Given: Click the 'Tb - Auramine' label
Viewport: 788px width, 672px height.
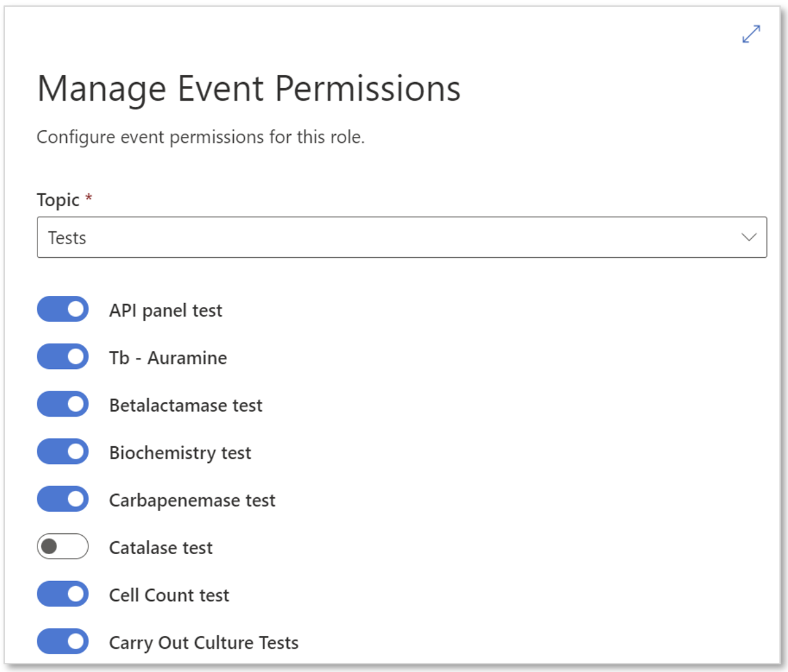Looking at the screenshot, I should 168,358.
